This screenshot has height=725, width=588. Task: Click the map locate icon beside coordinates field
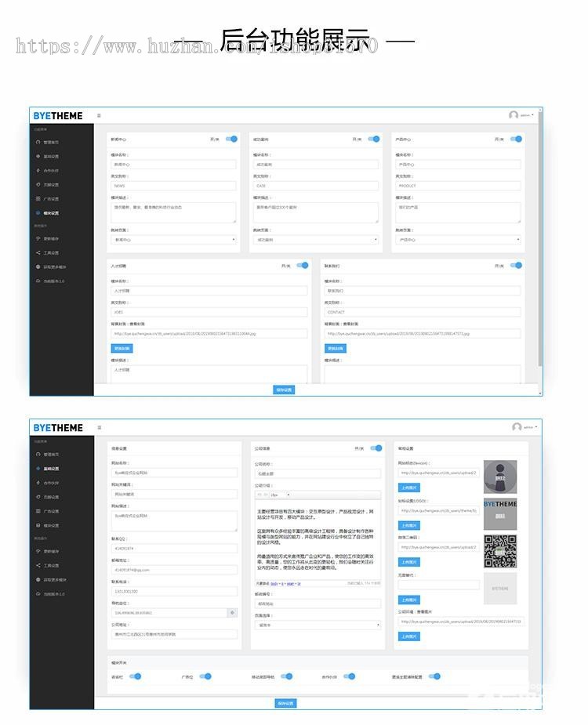pyautogui.click(x=232, y=613)
